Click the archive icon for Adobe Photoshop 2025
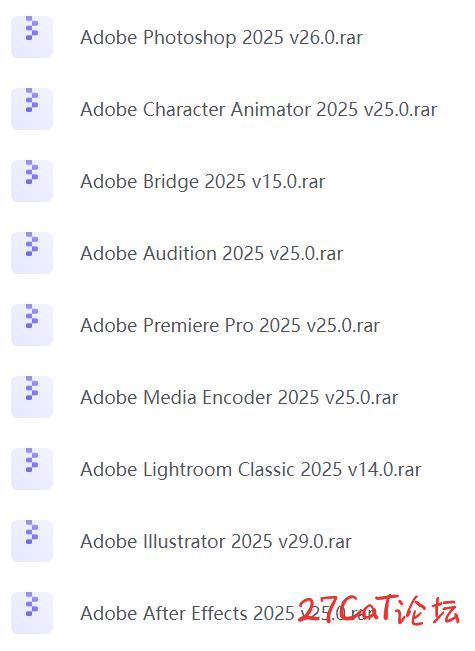The height and width of the screenshot is (651, 475). (32, 37)
